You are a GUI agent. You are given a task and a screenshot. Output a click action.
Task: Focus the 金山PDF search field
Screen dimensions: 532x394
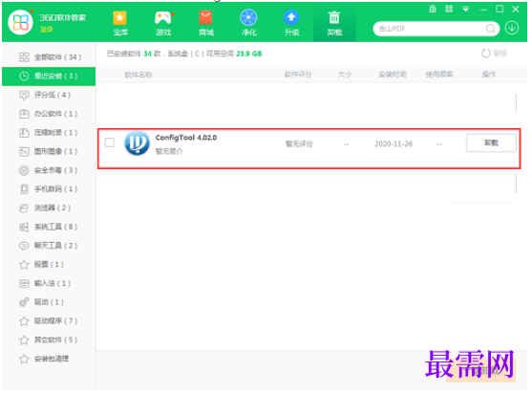tap(430, 29)
